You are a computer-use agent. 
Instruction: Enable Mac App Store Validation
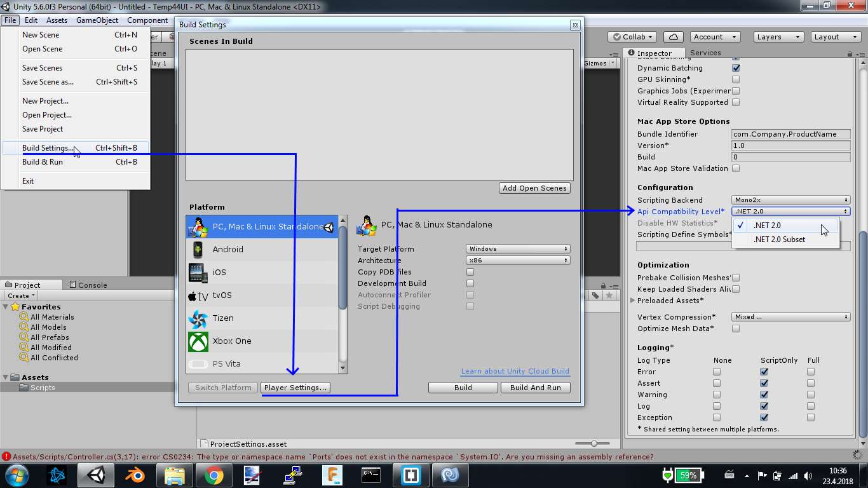[x=736, y=168]
